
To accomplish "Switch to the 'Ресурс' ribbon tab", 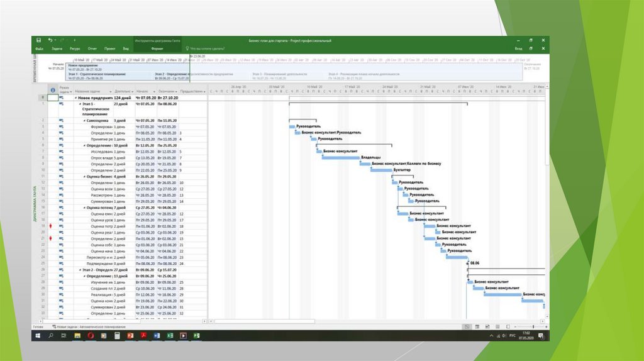I will [75, 48].
